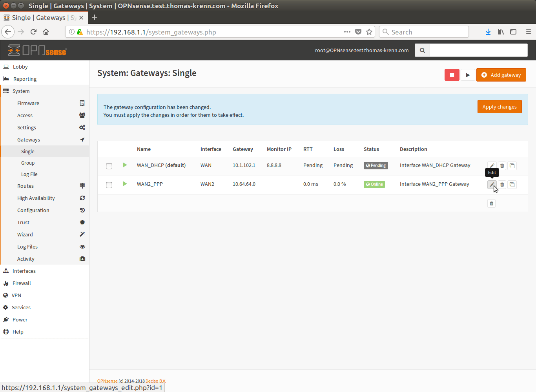This screenshot has height=392, width=536.
Task: Edit the WAN2_PPP gateway
Action: [492, 185]
